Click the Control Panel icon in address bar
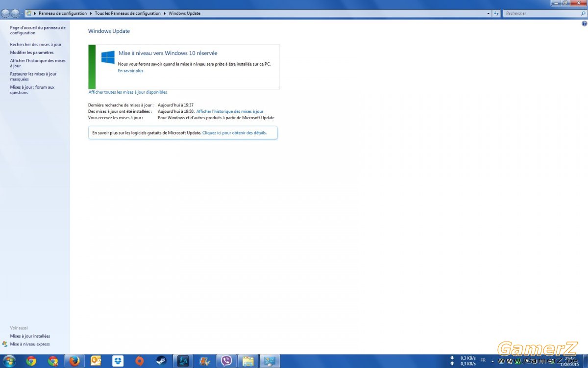588x368 pixels. click(29, 13)
